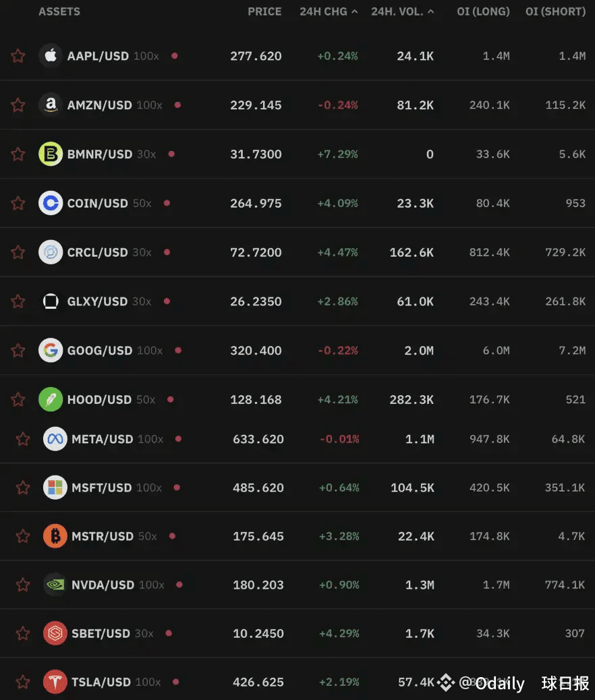Image resolution: width=595 pixels, height=700 pixels.
Task: Click the PRICE column header
Action: pos(264,11)
